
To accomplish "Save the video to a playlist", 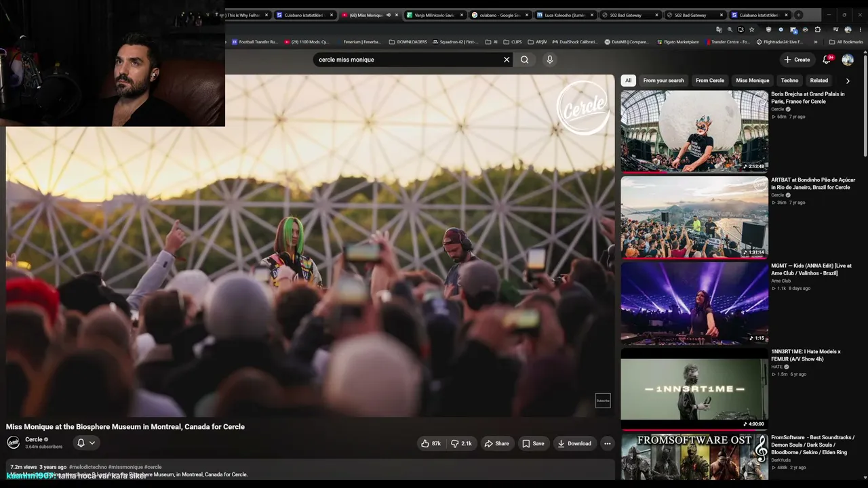I will click(x=533, y=443).
